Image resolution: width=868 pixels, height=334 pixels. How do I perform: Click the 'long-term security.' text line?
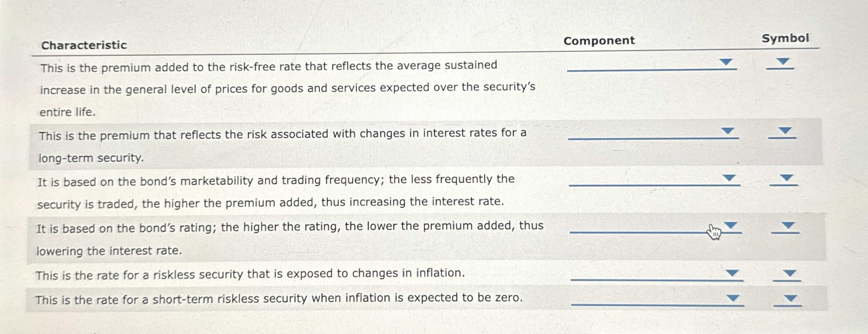[91, 158]
